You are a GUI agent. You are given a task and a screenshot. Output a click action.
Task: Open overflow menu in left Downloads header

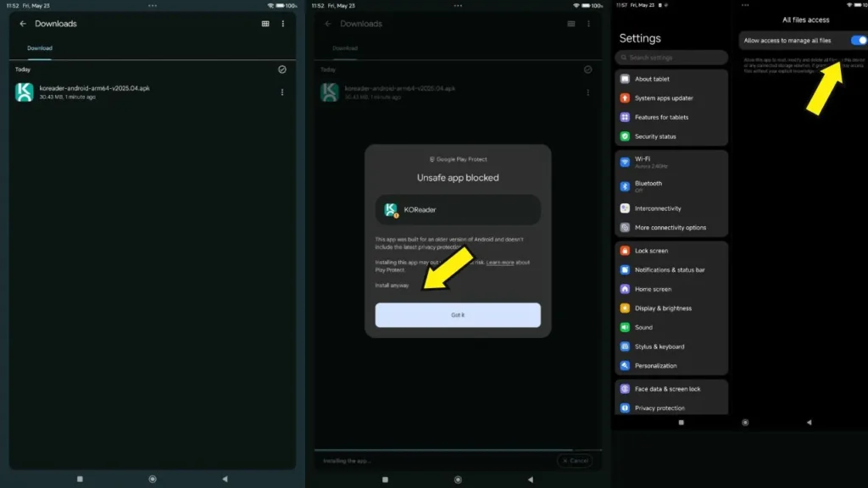point(283,24)
